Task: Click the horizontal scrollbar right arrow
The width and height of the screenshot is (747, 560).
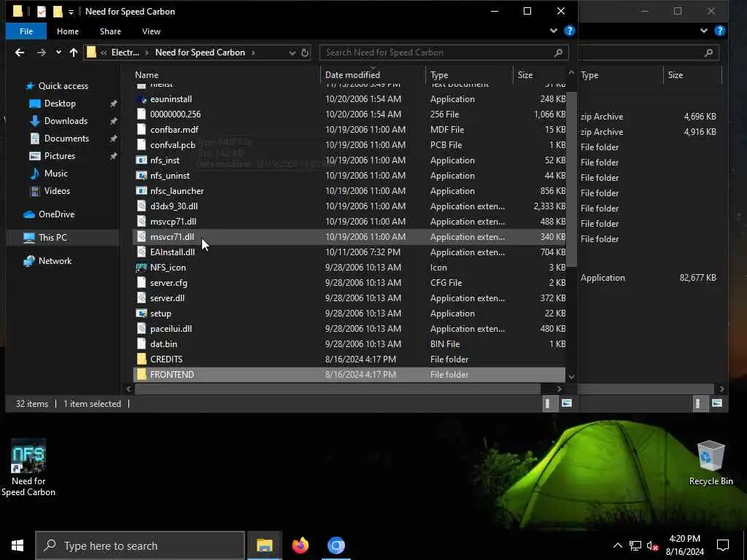Action: (x=560, y=389)
